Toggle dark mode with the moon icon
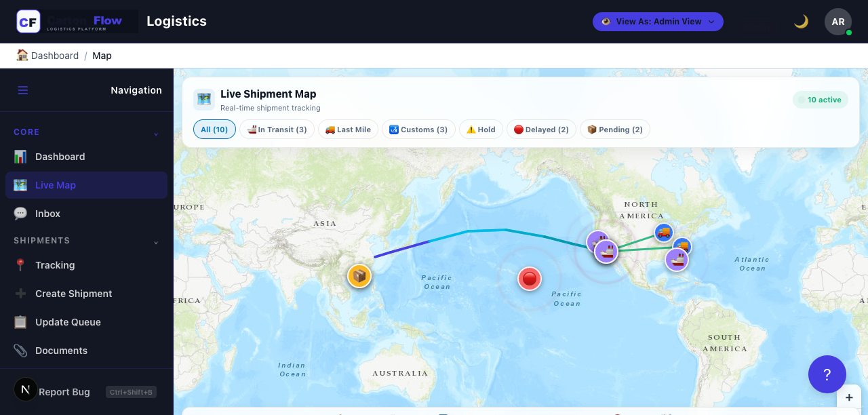The width and height of the screenshot is (868, 415). tap(800, 21)
